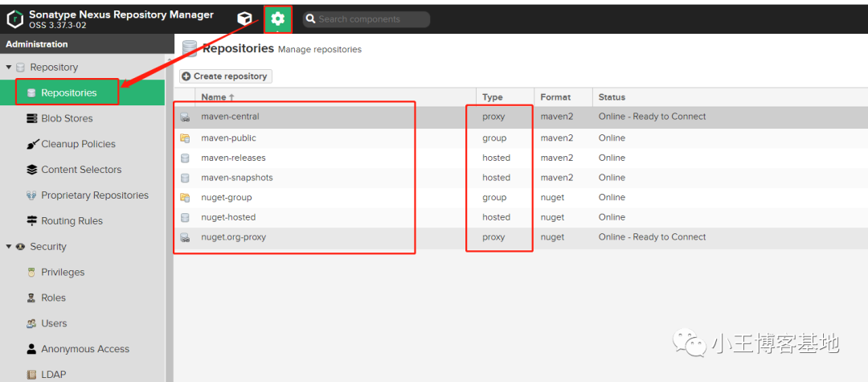Select Content Selectors menu item
The height and width of the screenshot is (382, 868).
[83, 170]
